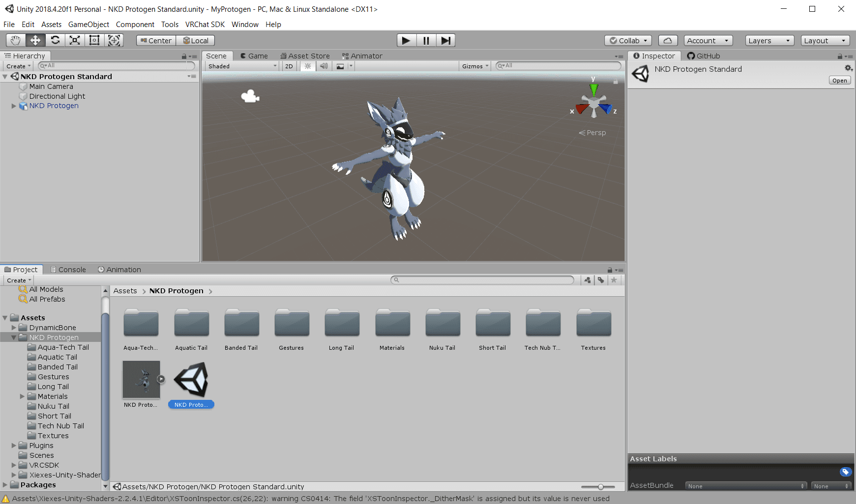
Task: Expand the Materials folder in tree
Action: point(22,396)
